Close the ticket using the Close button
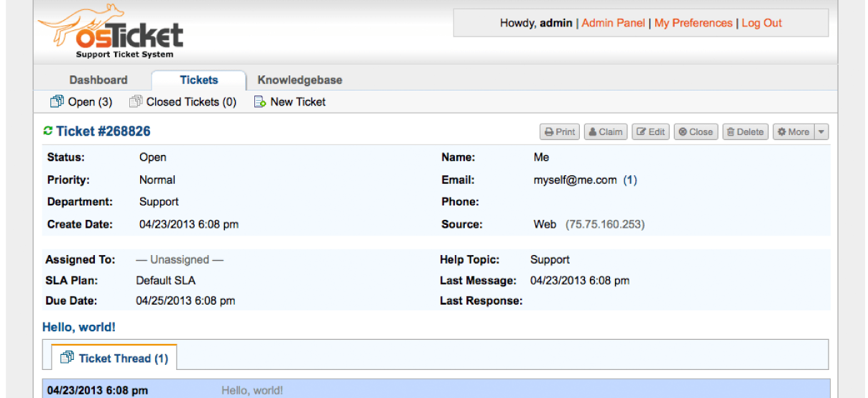Screen dimensions: 868x398 pos(696,132)
